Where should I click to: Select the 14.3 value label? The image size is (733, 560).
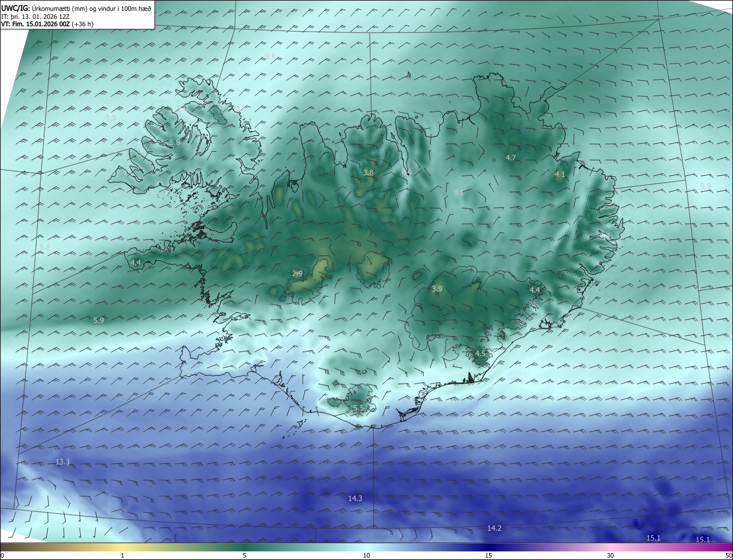[x=355, y=498]
